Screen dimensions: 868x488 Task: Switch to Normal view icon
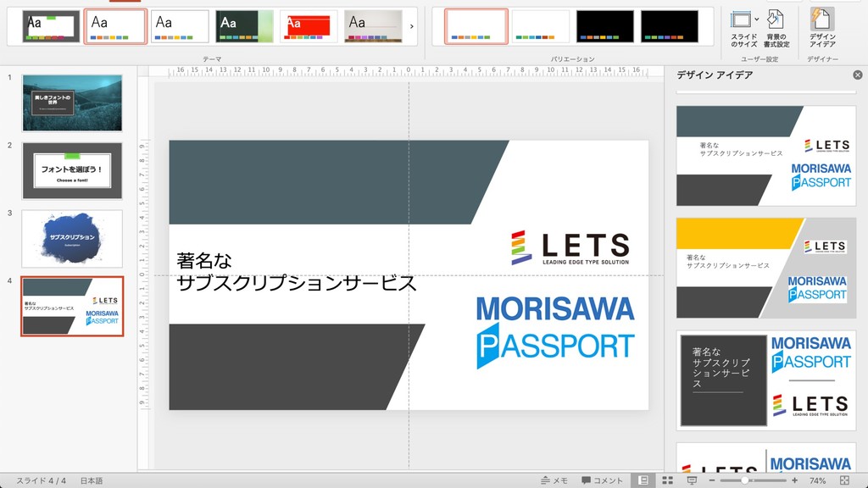click(643, 480)
